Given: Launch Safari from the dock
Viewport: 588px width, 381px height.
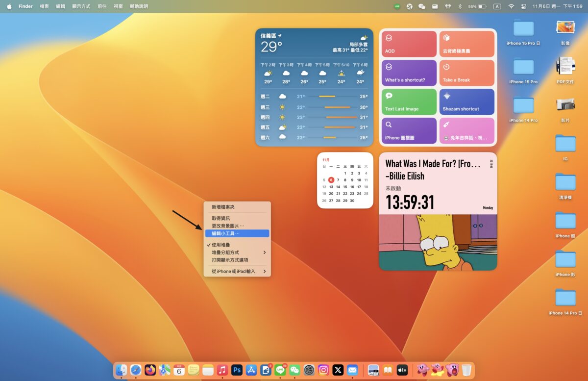Looking at the screenshot, I should tap(136, 370).
